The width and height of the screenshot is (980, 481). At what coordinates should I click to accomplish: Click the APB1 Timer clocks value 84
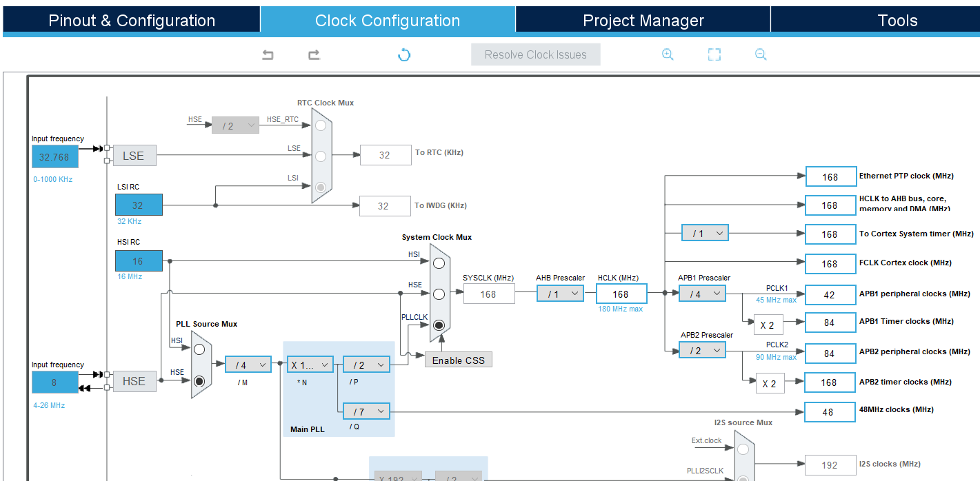click(830, 322)
